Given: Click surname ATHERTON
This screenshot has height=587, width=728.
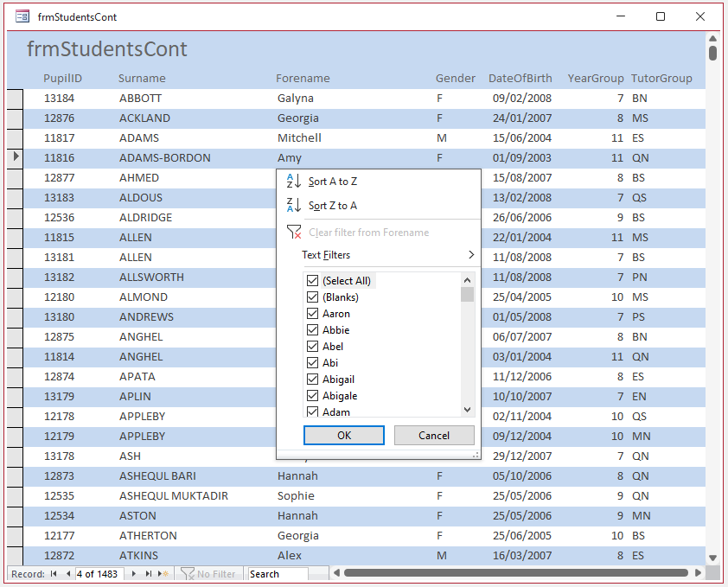Looking at the screenshot, I should click(x=148, y=535).
